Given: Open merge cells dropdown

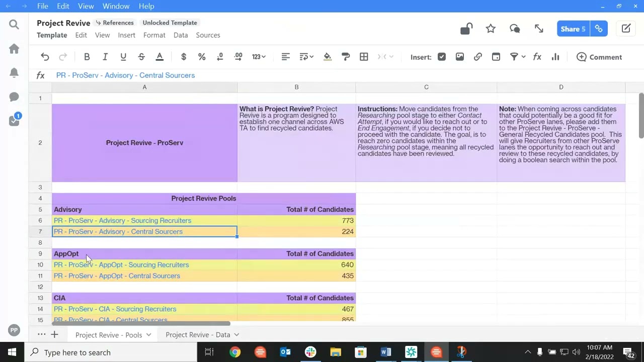Looking at the screenshot, I should coord(385,57).
